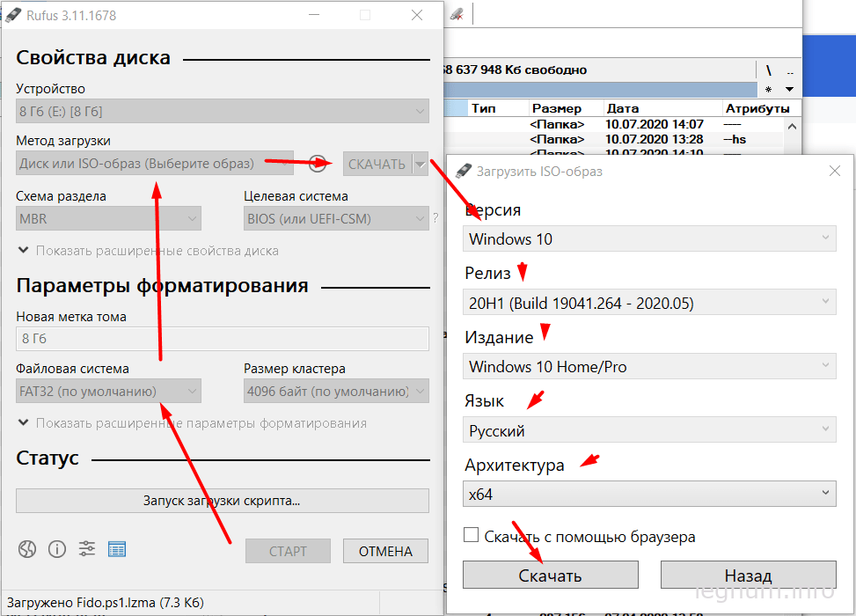Open the down-arrow history menu in file manager

tap(789, 89)
